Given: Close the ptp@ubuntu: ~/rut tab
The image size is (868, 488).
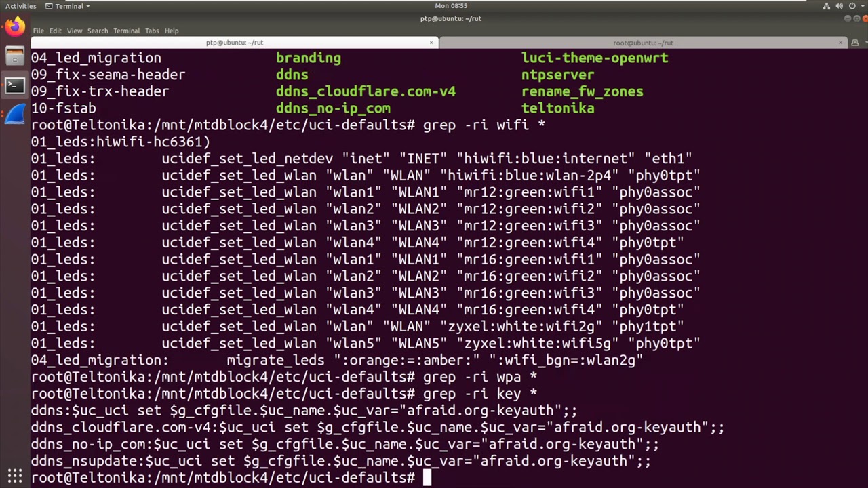Looking at the screenshot, I should (x=431, y=43).
